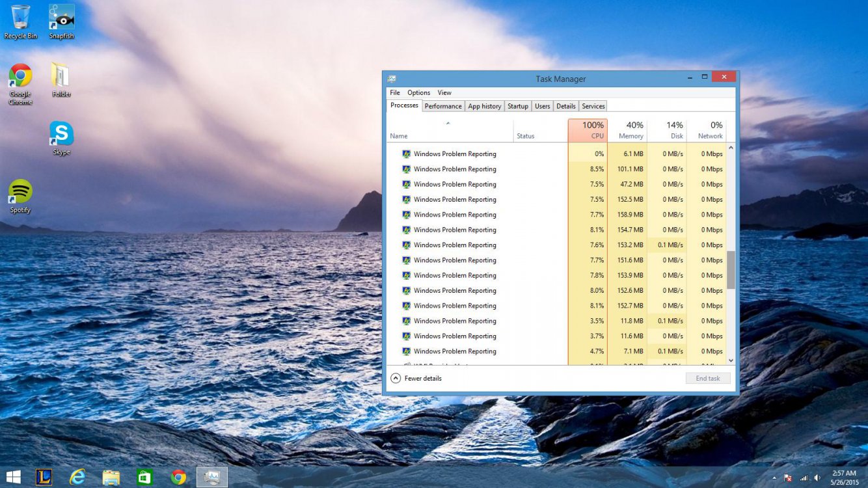The width and height of the screenshot is (868, 488).
Task: Switch to the Users tab
Action: (x=543, y=106)
